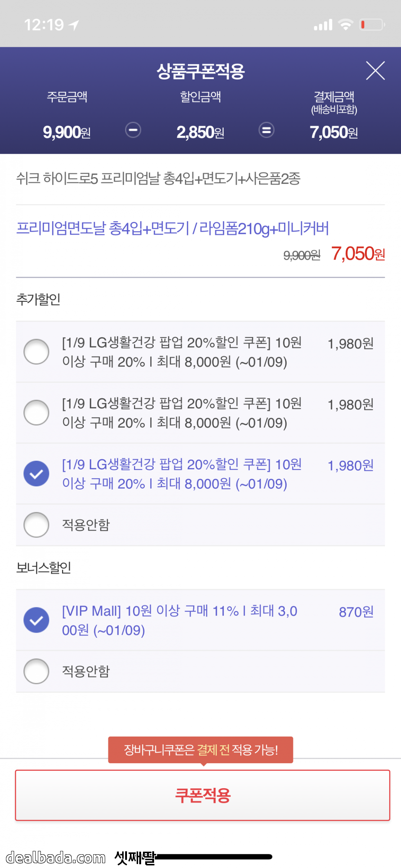Deselect the checked third LG생활건강 coupon
The height and width of the screenshot is (868, 401).
(36, 473)
